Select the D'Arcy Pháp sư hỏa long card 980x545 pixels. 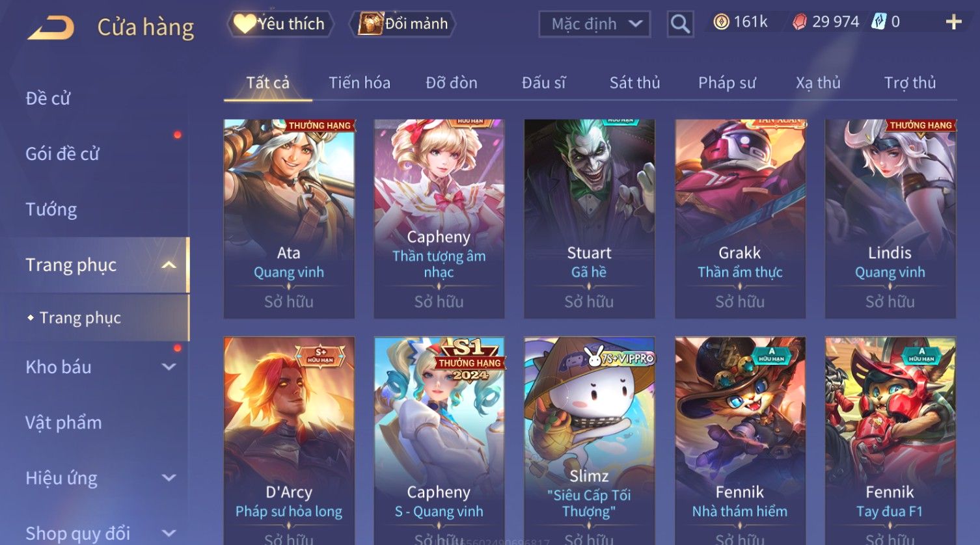(x=289, y=440)
